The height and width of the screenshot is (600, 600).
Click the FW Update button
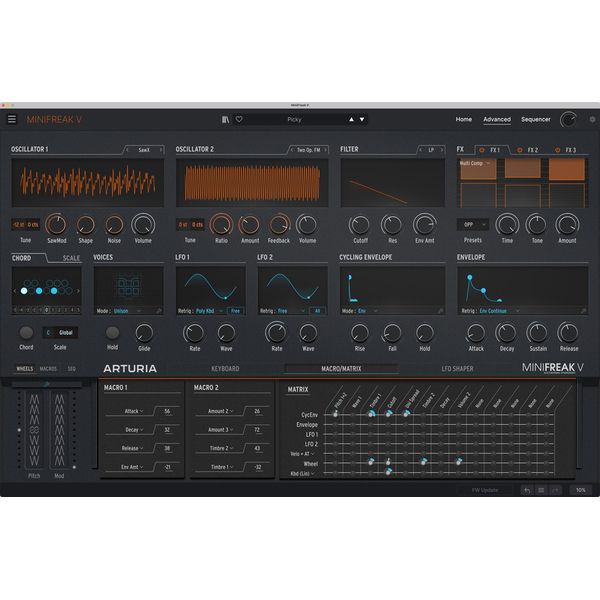pyautogui.click(x=485, y=490)
